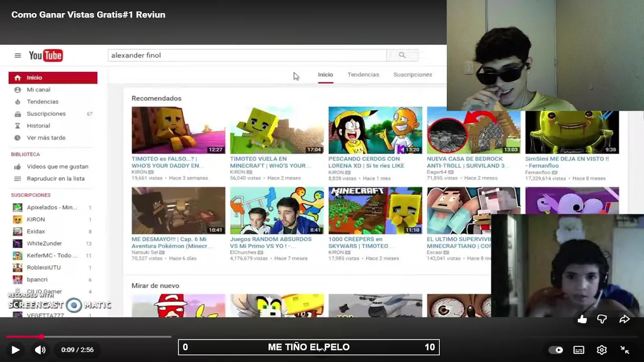Open TIMOTEO VUELA EN MINECRAFT thumbnail
This screenshot has height=362, width=644.
coord(277,130)
